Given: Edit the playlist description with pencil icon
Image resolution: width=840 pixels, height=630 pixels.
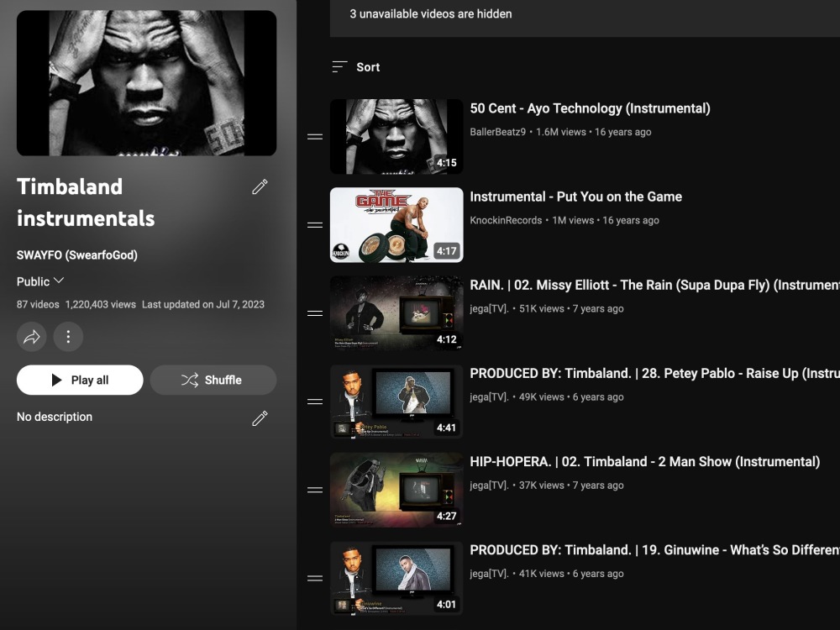Looking at the screenshot, I should point(260,417).
